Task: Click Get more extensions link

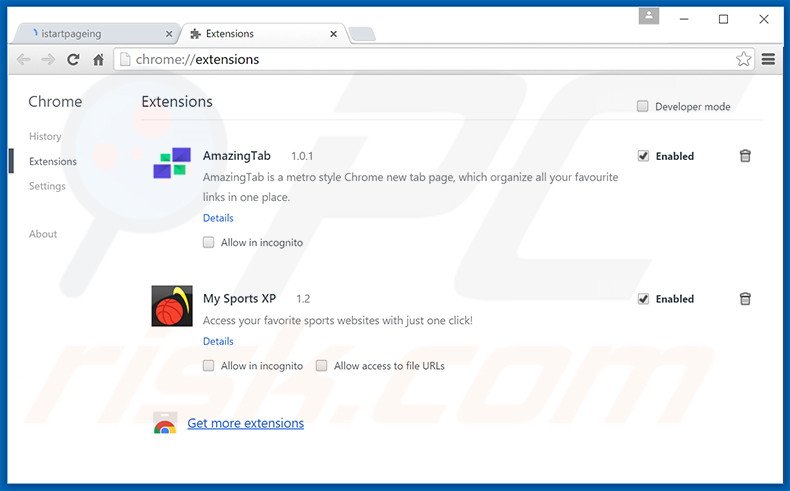Action: click(245, 423)
